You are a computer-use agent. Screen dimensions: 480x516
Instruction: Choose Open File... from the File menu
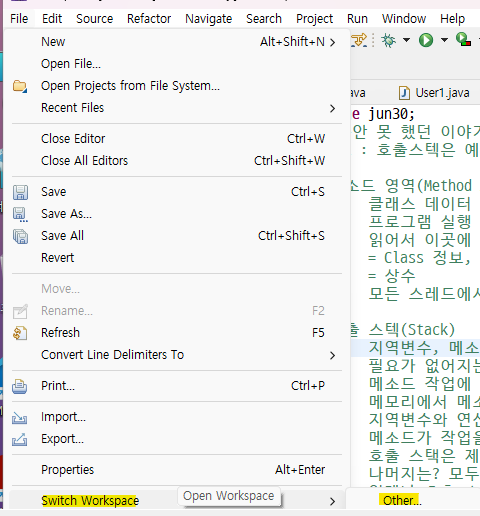(177, 64)
